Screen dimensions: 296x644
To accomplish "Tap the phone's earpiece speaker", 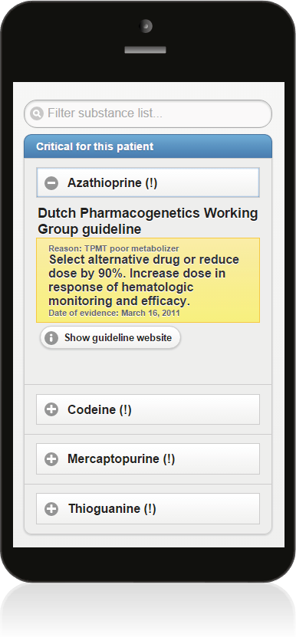I will point(146,50).
